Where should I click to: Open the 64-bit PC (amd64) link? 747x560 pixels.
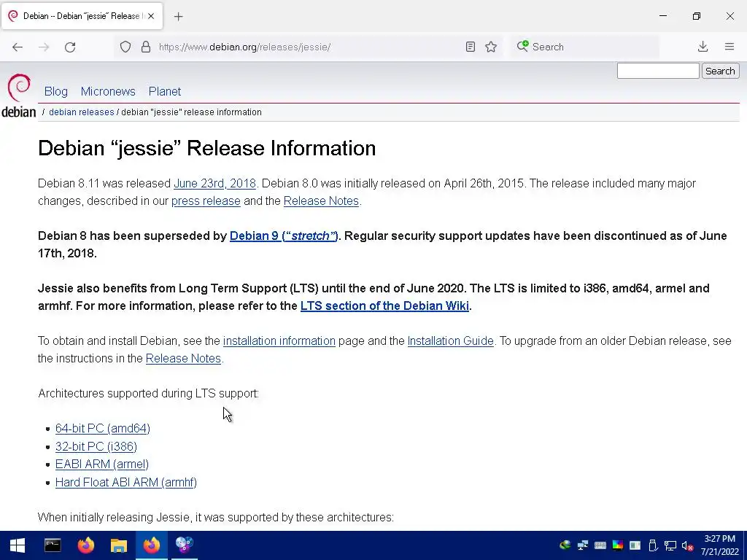[x=103, y=429]
